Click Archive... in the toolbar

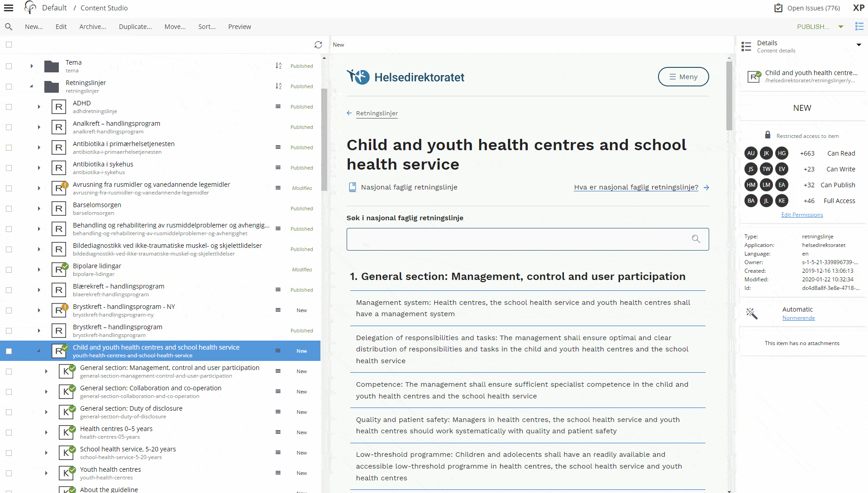click(93, 27)
